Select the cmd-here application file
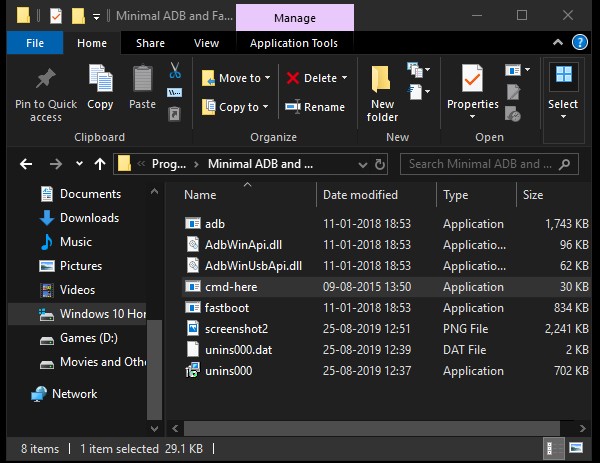This screenshot has width=600, height=463. [x=386, y=287]
